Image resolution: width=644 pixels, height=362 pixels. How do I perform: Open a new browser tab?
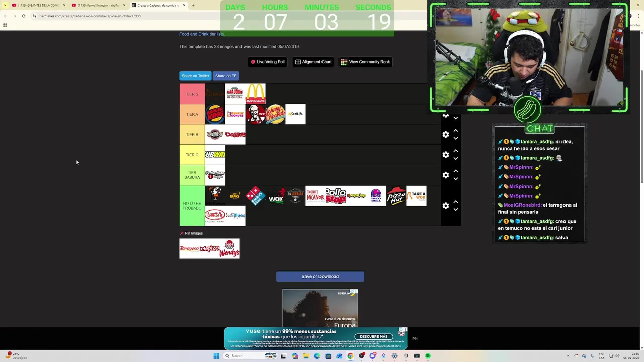[x=193, y=5]
